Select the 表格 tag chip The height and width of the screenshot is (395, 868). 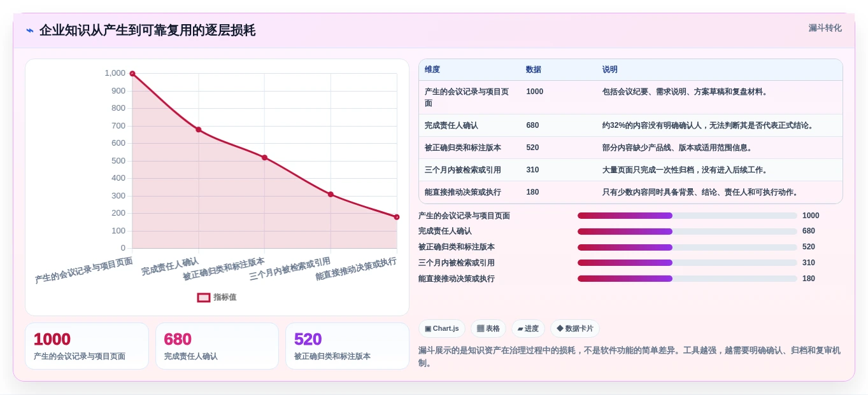point(488,328)
